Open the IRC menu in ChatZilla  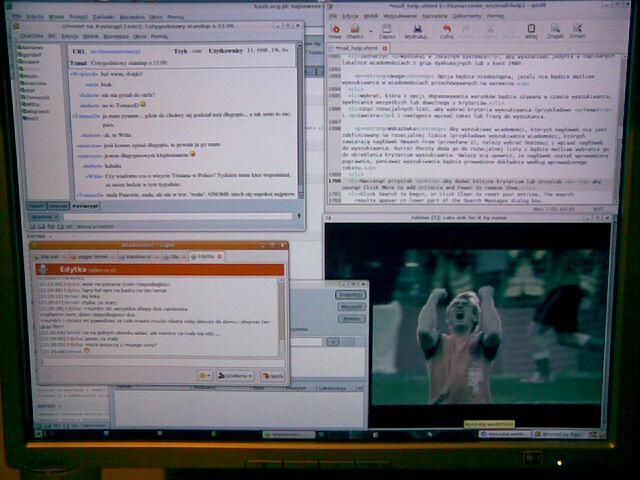click(52, 36)
